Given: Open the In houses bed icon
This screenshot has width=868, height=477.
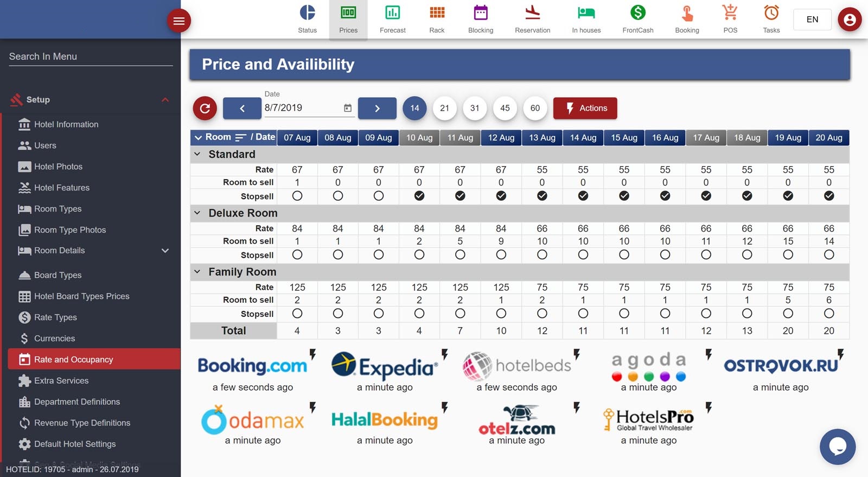Looking at the screenshot, I should pyautogui.click(x=586, y=12).
